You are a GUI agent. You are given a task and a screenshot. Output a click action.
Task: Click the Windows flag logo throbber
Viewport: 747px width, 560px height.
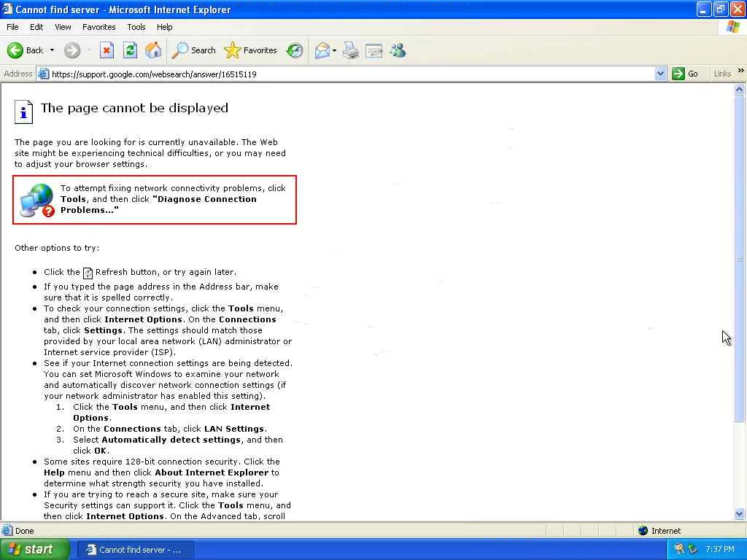(x=732, y=27)
